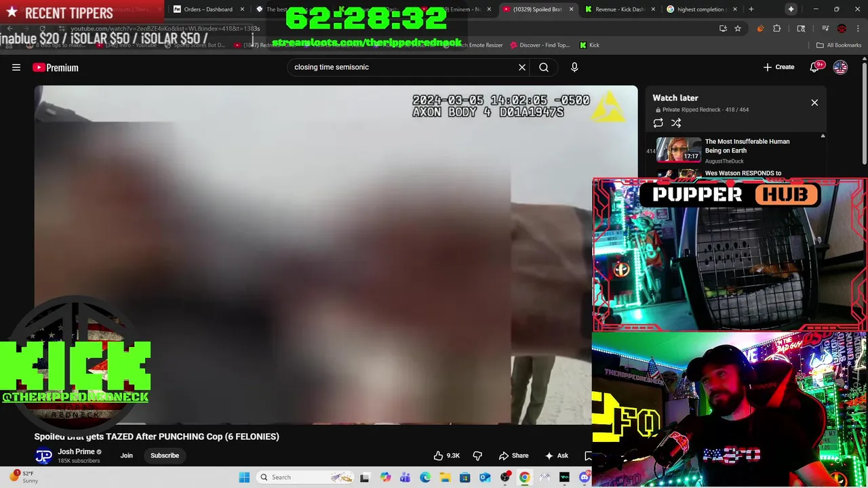Close the Watch later playlist panel

coord(814,102)
